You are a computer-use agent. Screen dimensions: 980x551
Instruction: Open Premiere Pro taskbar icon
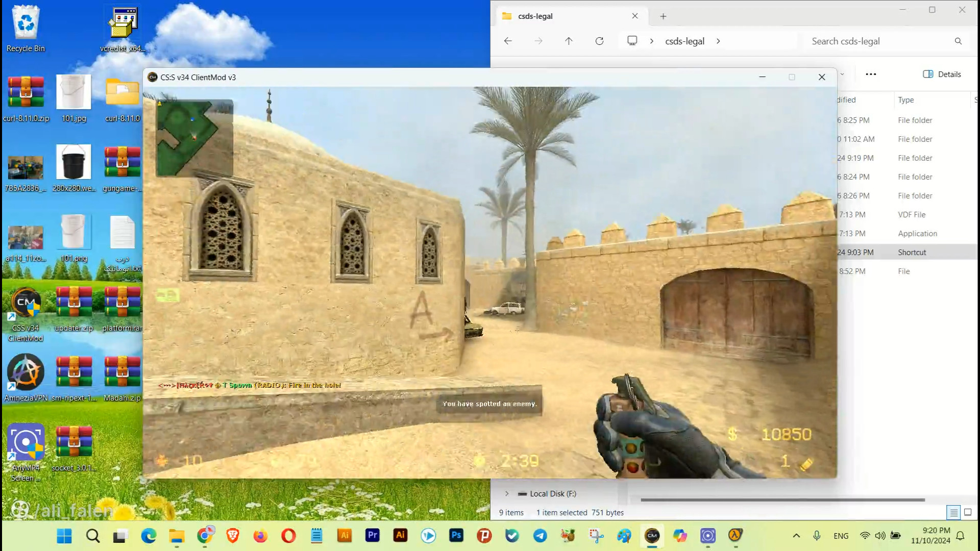point(373,536)
